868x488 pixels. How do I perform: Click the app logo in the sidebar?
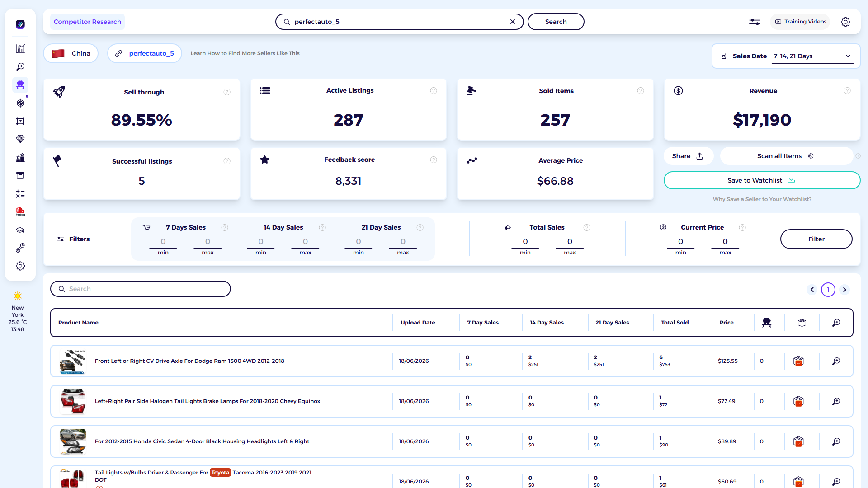pyautogui.click(x=20, y=24)
